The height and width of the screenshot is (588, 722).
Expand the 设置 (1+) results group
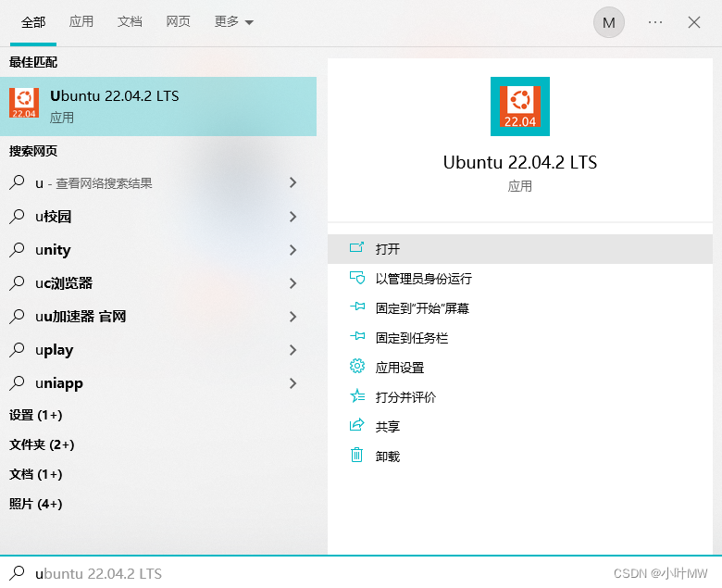click(35, 415)
